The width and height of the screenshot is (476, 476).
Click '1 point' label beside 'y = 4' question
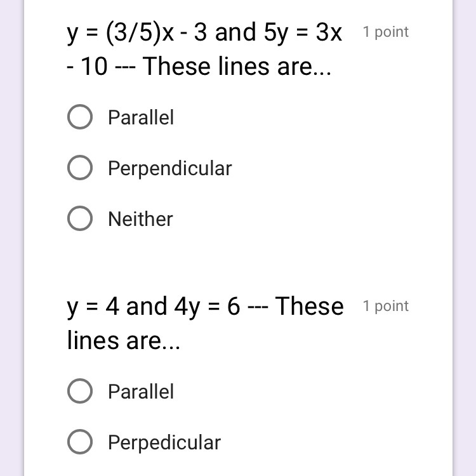point(386,306)
